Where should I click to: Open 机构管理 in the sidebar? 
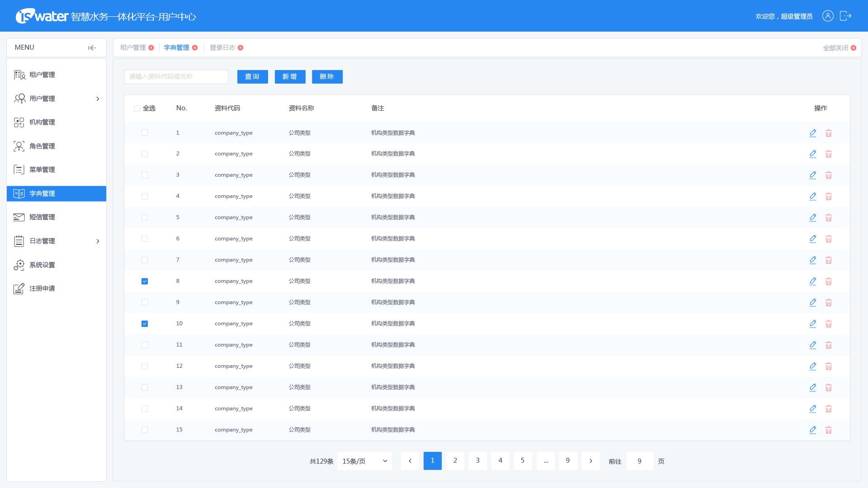point(57,122)
